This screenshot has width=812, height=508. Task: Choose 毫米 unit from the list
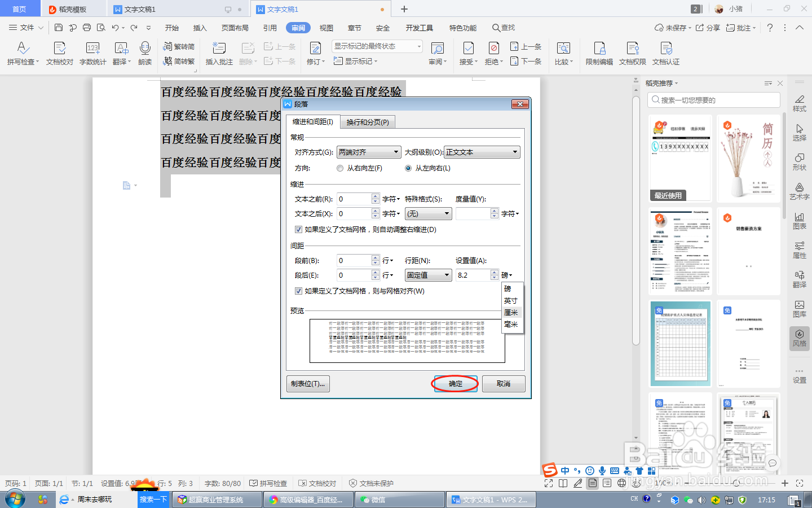point(513,325)
